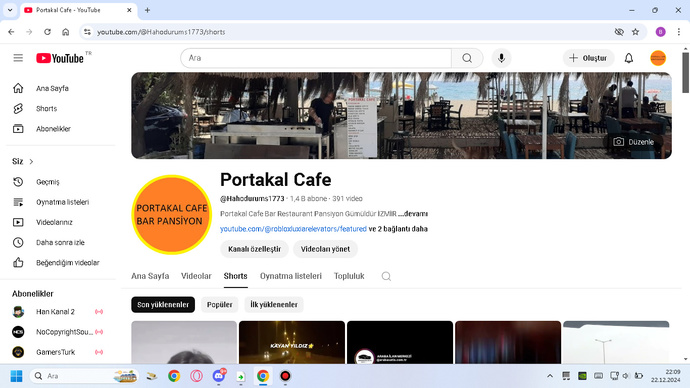Select Son yüklenenler filter chip
Image resolution: width=690 pixels, height=388 pixels.
point(163,304)
